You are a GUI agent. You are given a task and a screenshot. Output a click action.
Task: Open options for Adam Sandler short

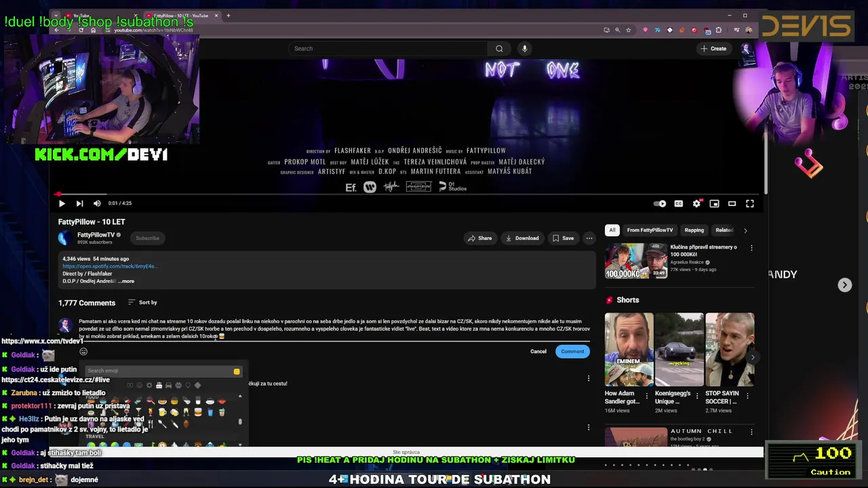tap(646, 396)
